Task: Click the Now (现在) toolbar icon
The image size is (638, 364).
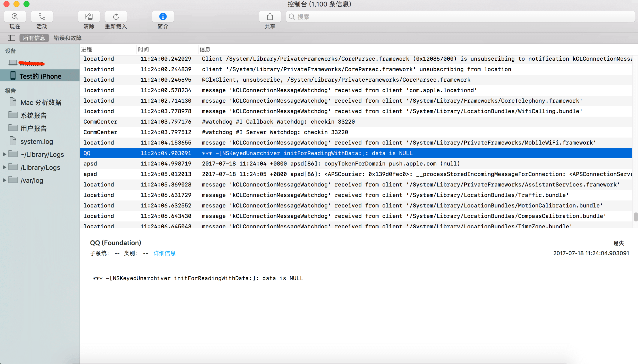Action: coord(15,17)
